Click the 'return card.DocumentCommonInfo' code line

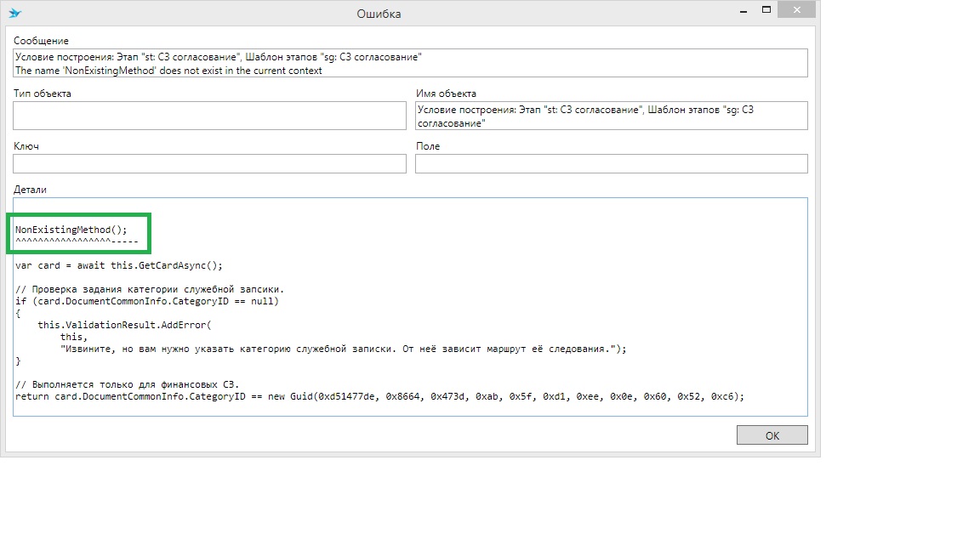[x=379, y=396]
